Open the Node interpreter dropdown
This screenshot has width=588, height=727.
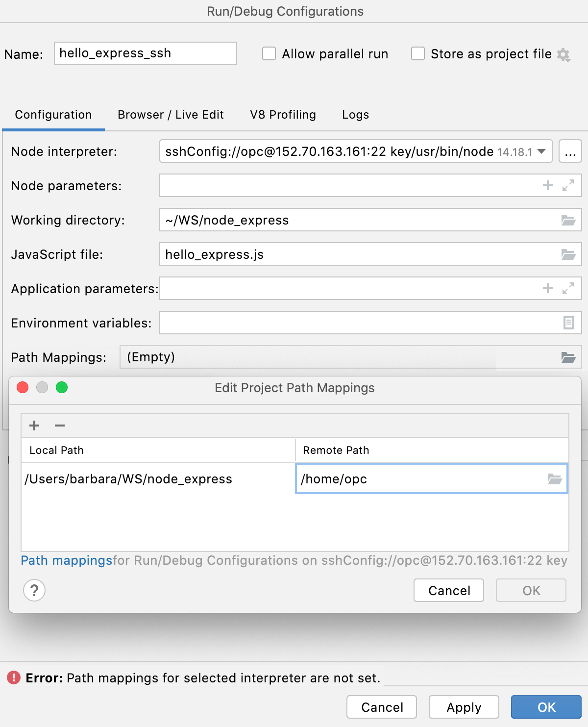[541, 151]
